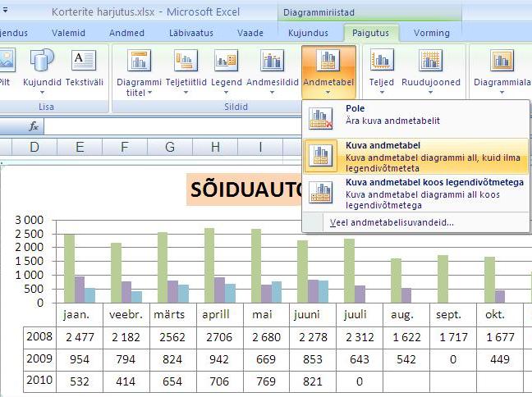Collapse the Andmetabel dropdown arrow
This screenshot has height=397, width=532.
click(x=328, y=92)
